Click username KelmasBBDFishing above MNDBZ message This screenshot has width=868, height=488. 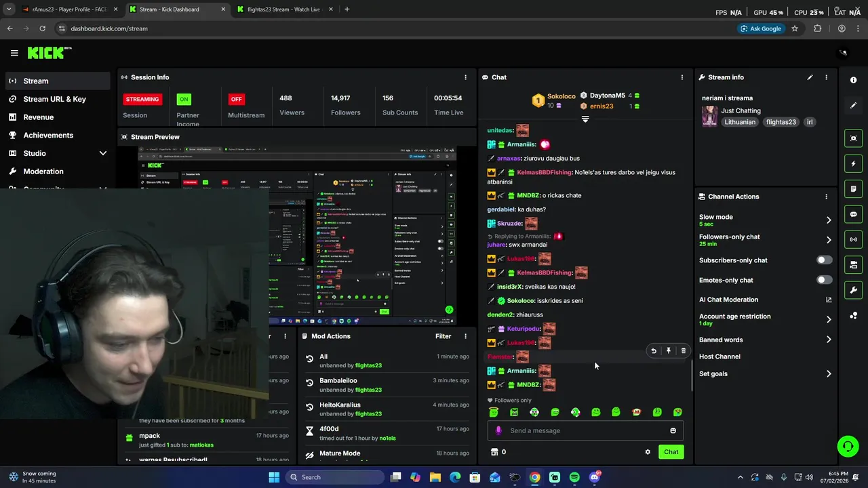pos(545,172)
